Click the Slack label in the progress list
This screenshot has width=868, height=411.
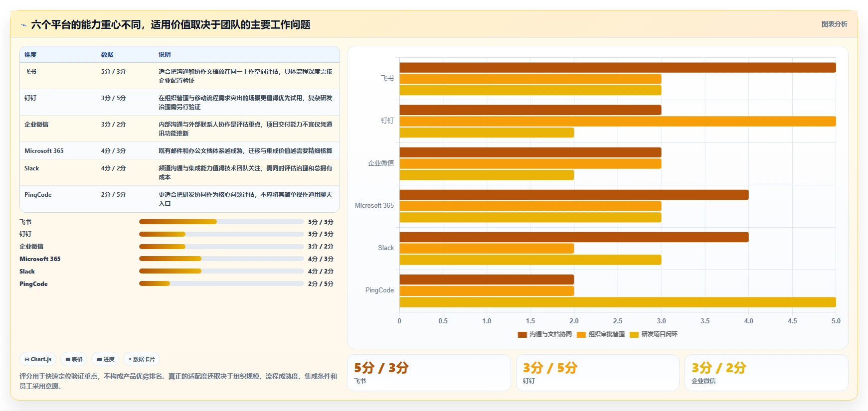pyautogui.click(x=27, y=272)
